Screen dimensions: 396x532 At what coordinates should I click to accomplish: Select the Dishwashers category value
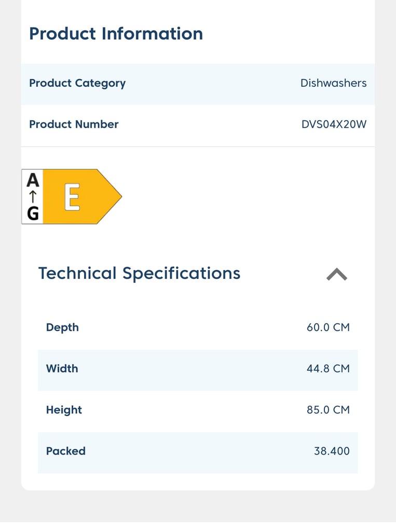(333, 83)
